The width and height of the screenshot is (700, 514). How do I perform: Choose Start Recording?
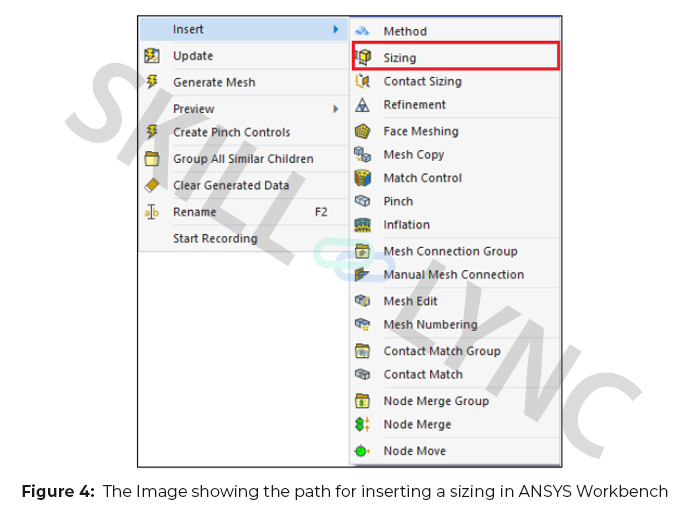244,238
